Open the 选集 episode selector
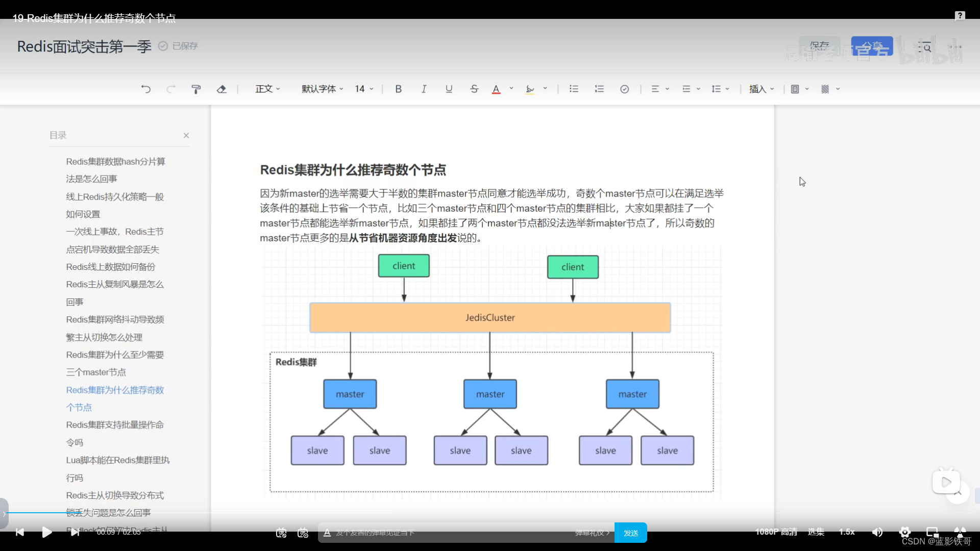The image size is (980, 551). tap(816, 532)
